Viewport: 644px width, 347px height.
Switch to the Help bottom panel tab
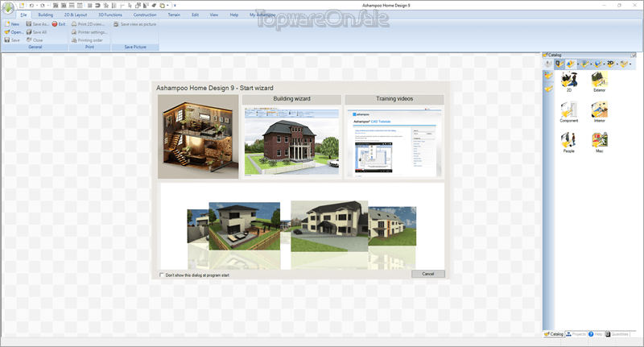595,334
